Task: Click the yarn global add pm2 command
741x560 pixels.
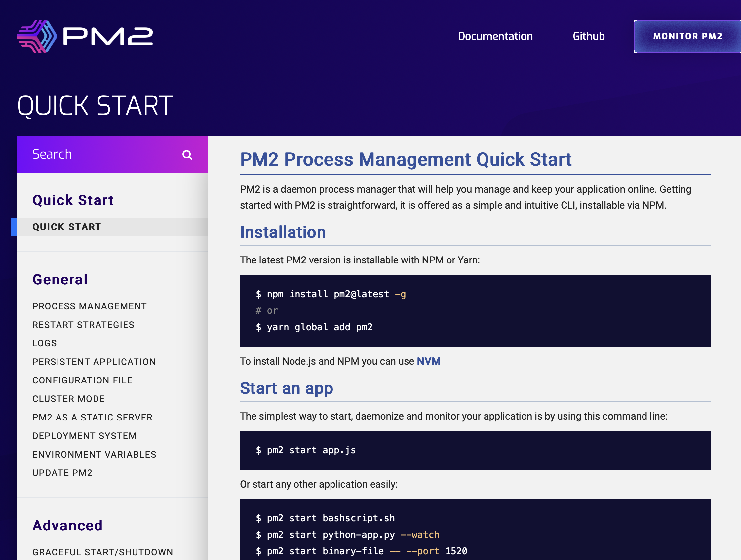Action: point(314,327)
